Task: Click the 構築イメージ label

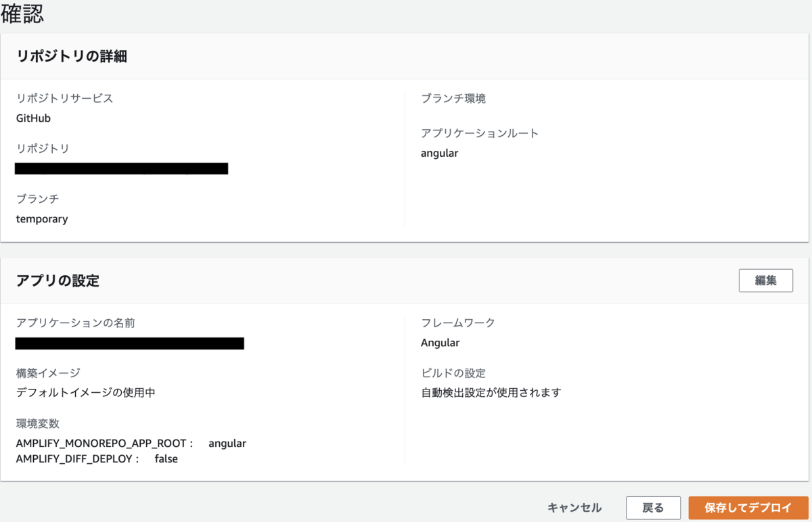Action: coord(48,373)
